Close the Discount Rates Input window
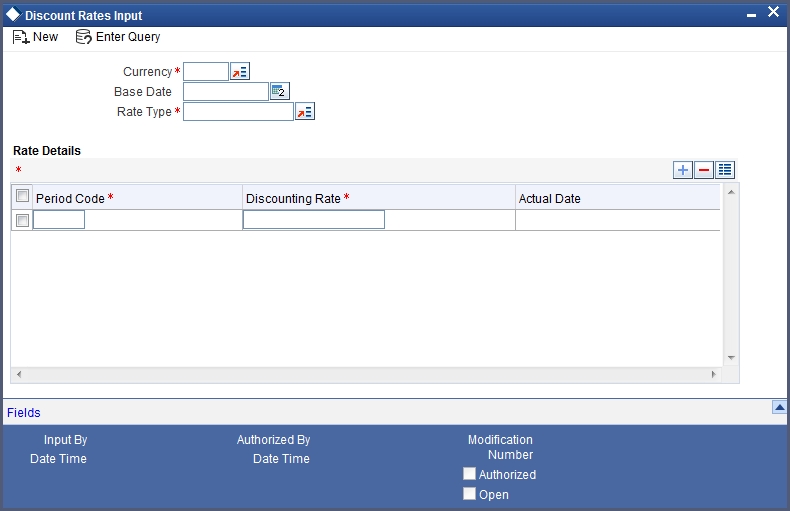 click(773, 12)
